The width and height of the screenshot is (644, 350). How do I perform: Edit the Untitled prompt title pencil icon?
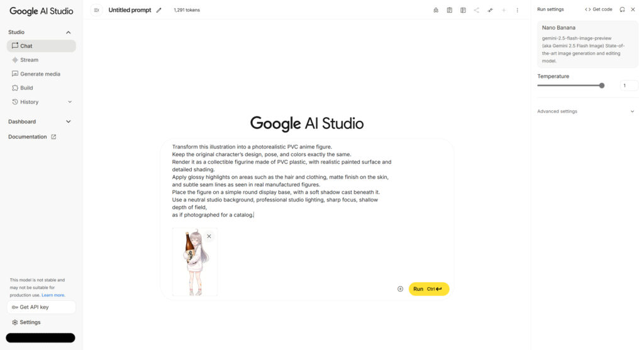pos(159,10)
